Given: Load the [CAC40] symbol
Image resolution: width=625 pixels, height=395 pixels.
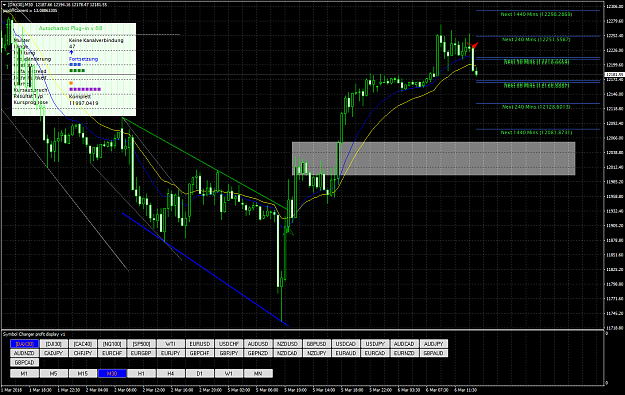Looking at the screenshot, I should pos(83,344).
